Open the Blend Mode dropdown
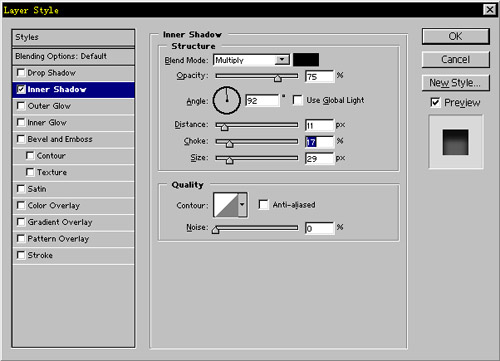 [251, 60]
